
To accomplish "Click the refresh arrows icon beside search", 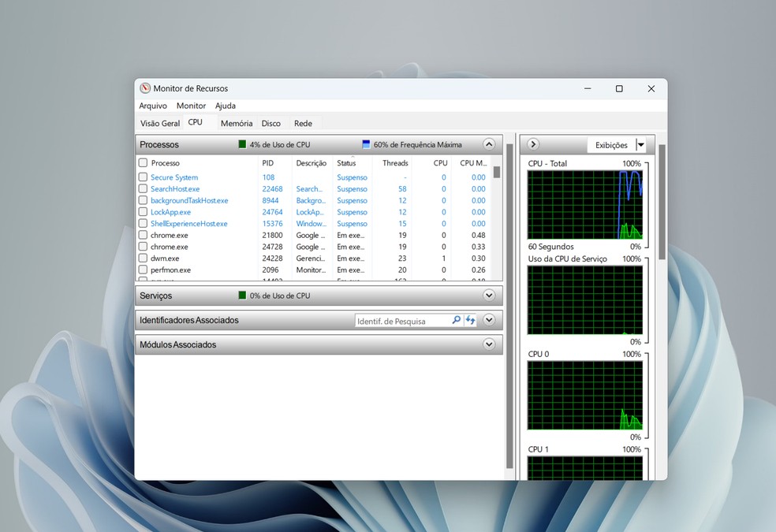I will click(x=470, y=321).
